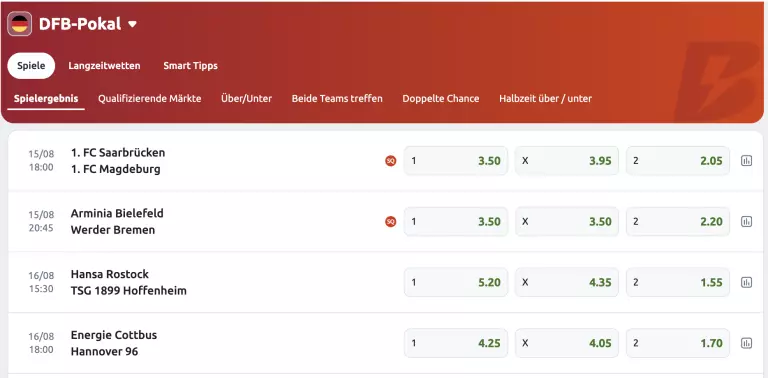Viewport: 768px width, 378px height.
Task: Pick draw odds 4.35 for Rostock match
Action: pos(567,282)
